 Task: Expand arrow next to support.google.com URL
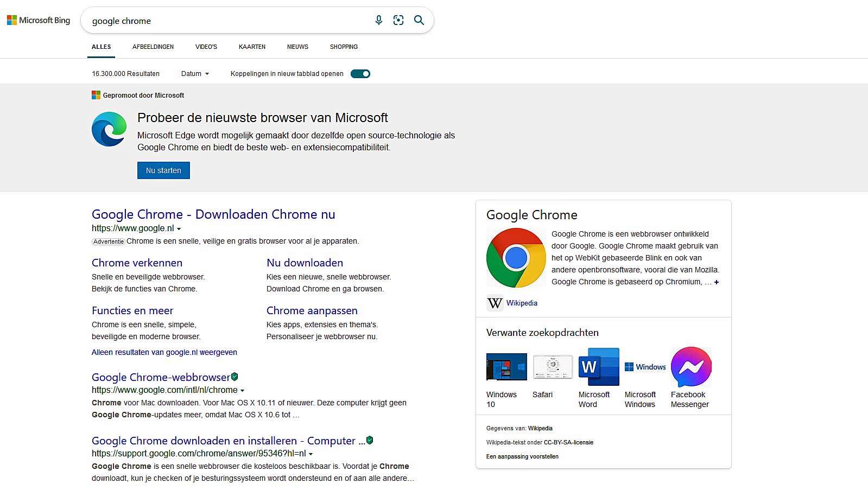point(311,454)
